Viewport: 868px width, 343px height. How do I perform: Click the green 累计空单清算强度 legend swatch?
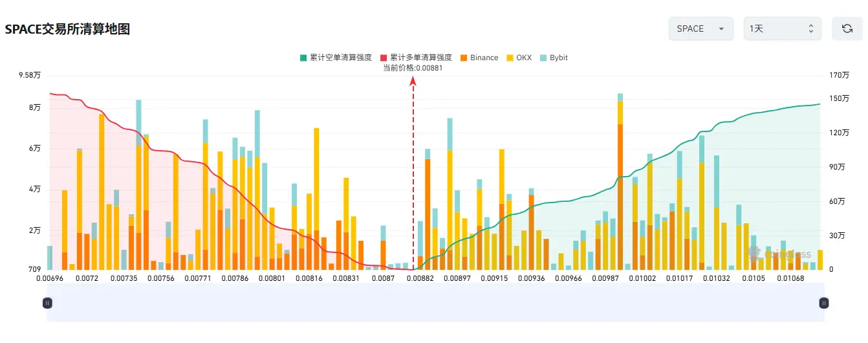coord(303,58)
